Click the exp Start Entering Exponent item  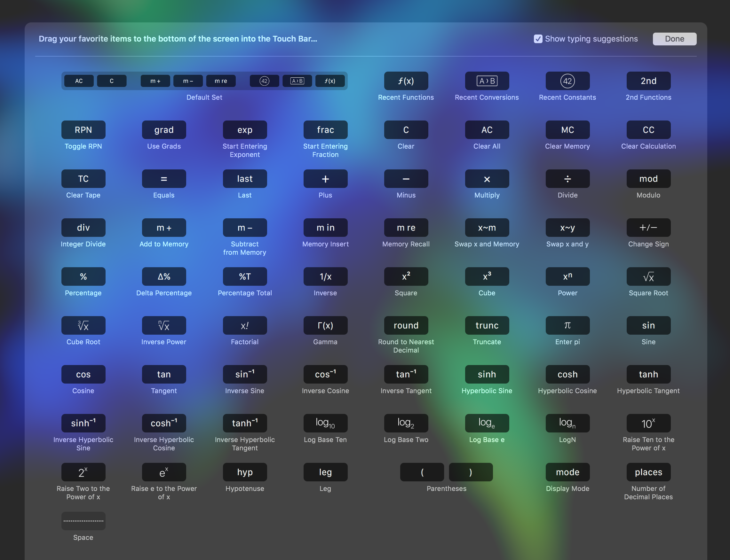244,130
